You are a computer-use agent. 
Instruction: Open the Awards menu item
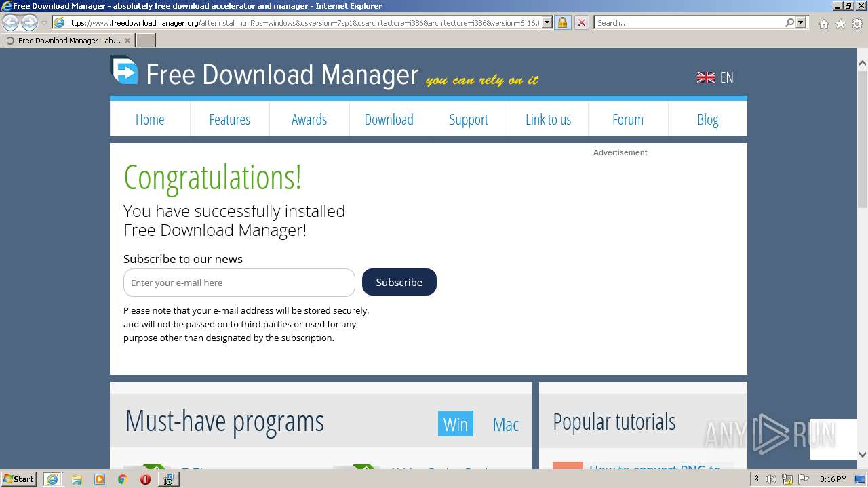tap(309, 119)
